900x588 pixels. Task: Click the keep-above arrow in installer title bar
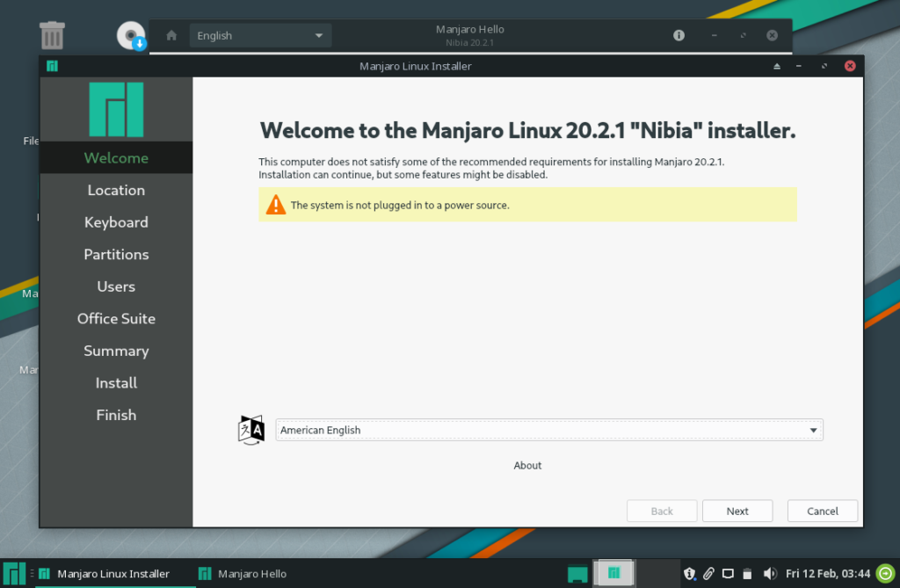(777, 66)
